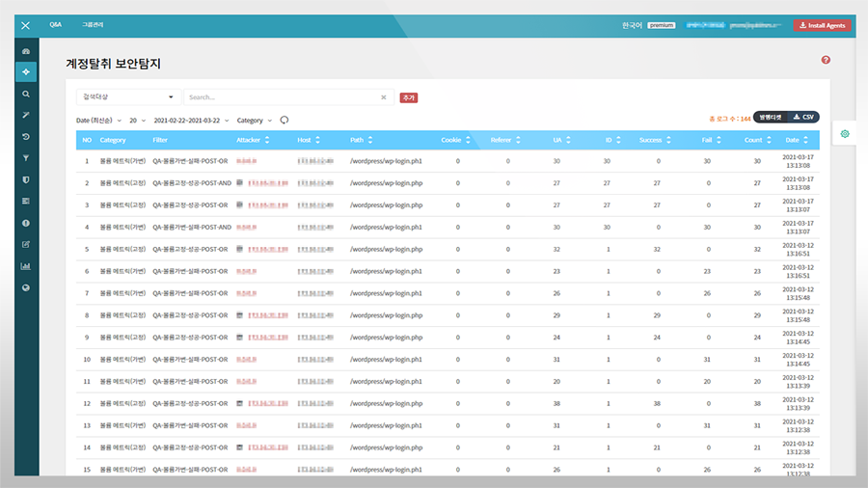Open the magnifier search icon in sidebar
868x488 pixels.
point(26,95)
